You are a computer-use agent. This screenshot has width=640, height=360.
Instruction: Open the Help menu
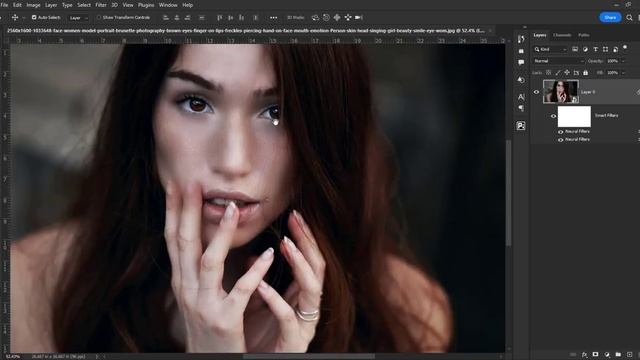coord(187,5)
